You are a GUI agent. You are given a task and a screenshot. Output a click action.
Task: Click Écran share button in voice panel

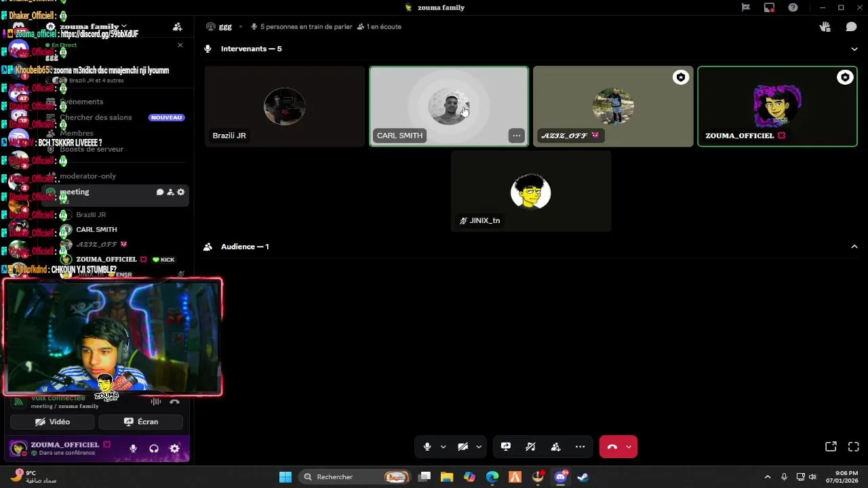click(140, 422)
